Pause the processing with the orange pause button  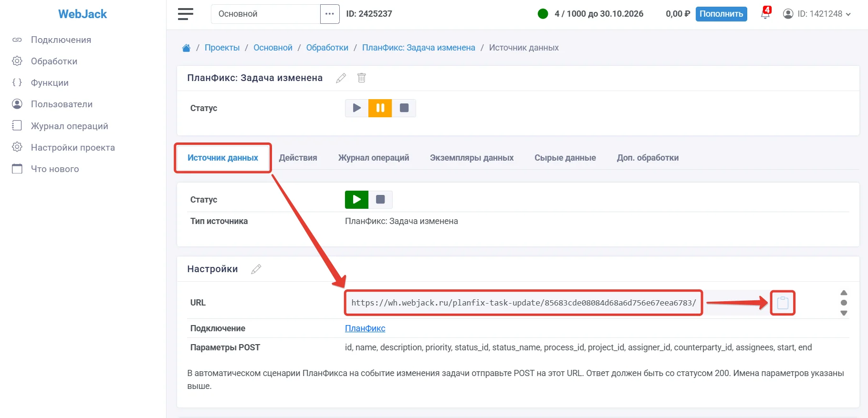coord(380,108)
